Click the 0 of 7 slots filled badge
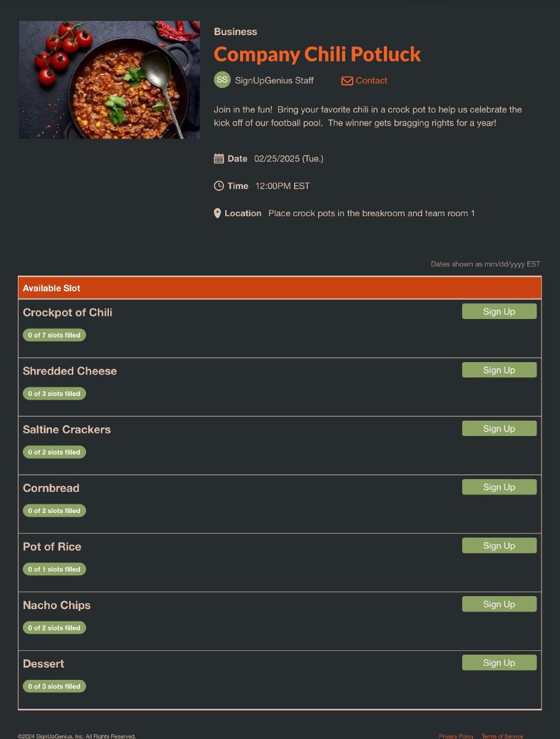560x739 pixels. pos(54,335)
